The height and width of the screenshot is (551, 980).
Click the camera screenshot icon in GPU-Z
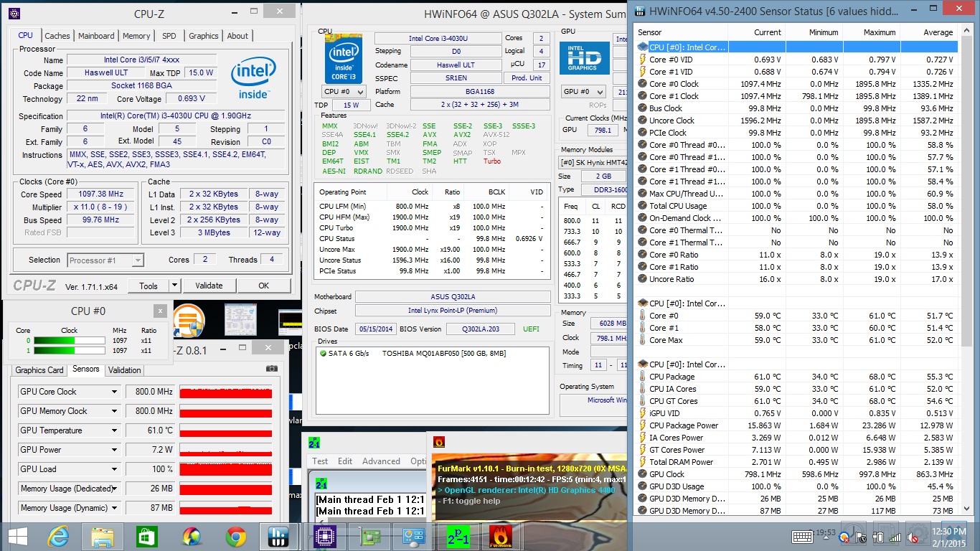coord(271,368)
